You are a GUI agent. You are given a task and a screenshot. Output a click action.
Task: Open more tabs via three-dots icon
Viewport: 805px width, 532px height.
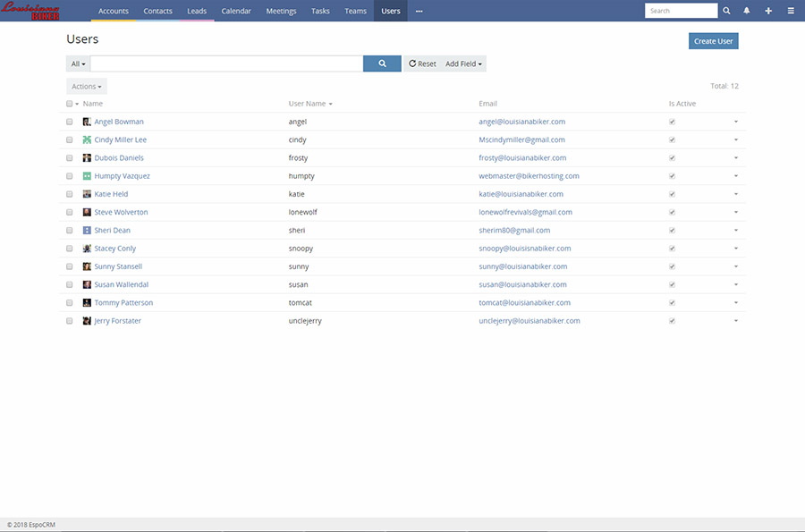[419, 11]
